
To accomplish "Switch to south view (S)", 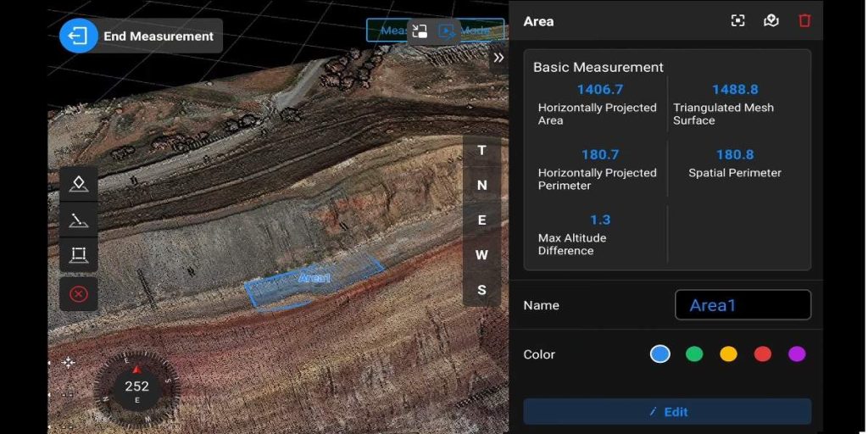I will pos(481,290).
